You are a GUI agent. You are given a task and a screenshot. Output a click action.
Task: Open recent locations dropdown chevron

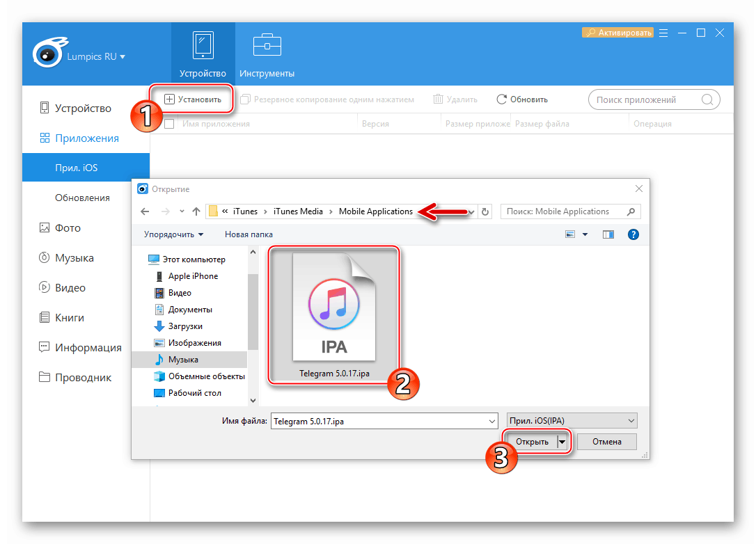pos(182,211)
